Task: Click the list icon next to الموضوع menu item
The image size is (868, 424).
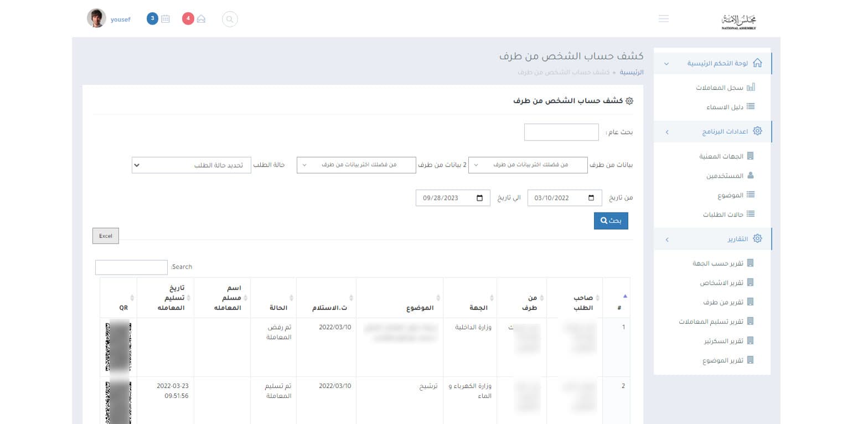Action: 751,195
